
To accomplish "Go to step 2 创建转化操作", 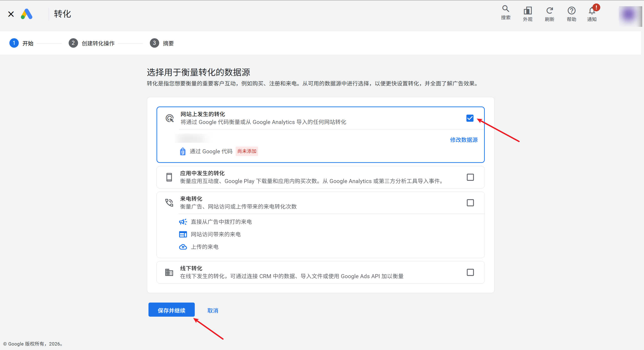I will (x=91, y=43).
